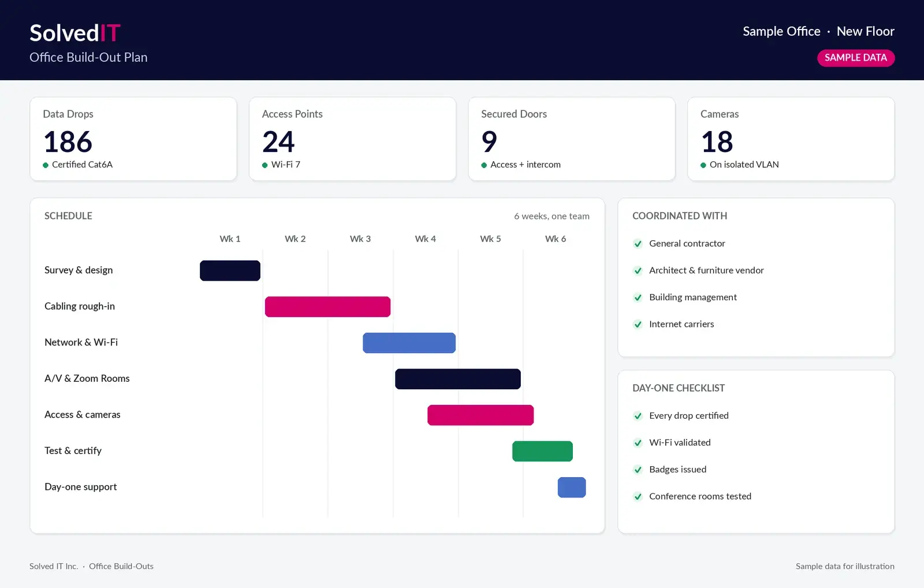This screenshot has width=924, height=588.
Task: Select the Access & cameras schedule bar
Action: click(x=480, y=415)
